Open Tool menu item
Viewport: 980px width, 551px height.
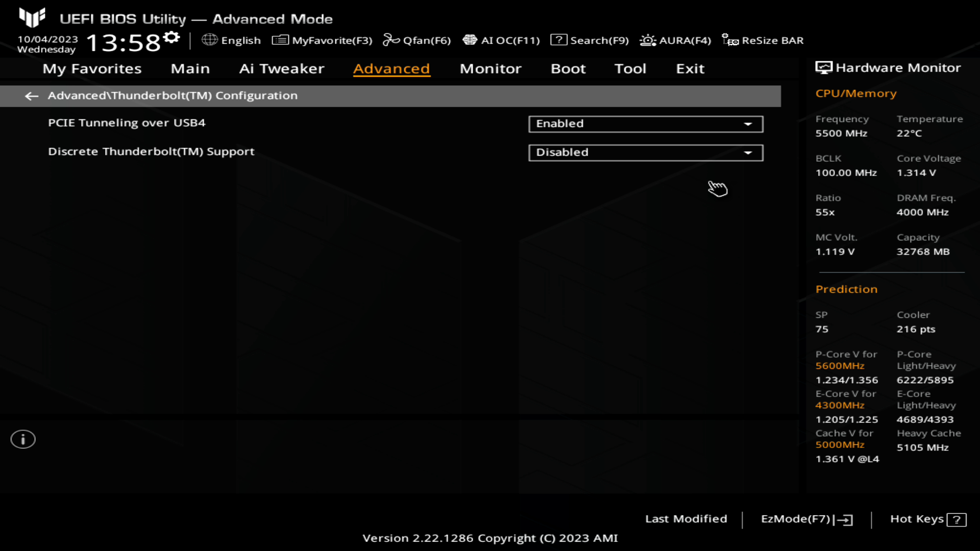coord(630,69)
